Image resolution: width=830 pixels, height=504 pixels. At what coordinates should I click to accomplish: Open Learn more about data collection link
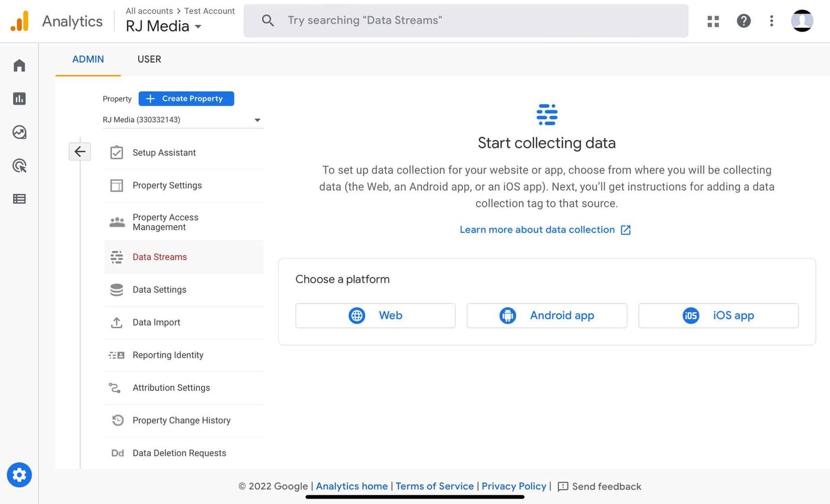(x=545, y=230)
